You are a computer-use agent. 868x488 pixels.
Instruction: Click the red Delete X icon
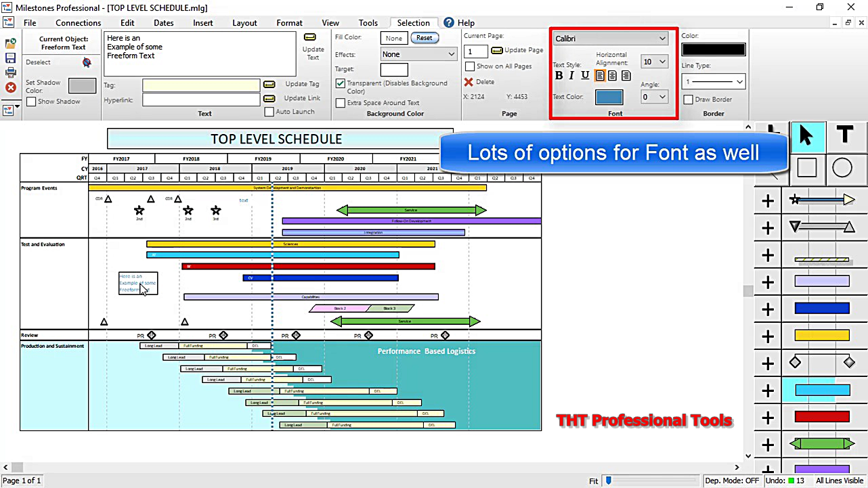469,82
